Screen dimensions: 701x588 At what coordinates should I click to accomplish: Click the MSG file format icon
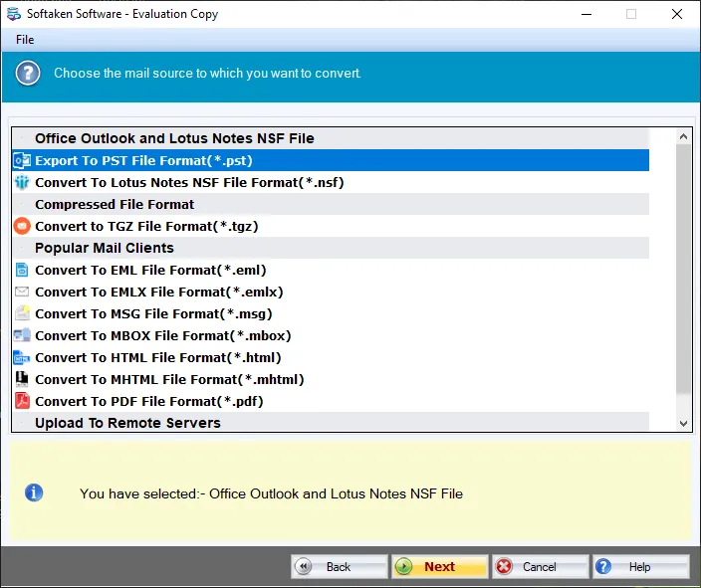(22, 313)
